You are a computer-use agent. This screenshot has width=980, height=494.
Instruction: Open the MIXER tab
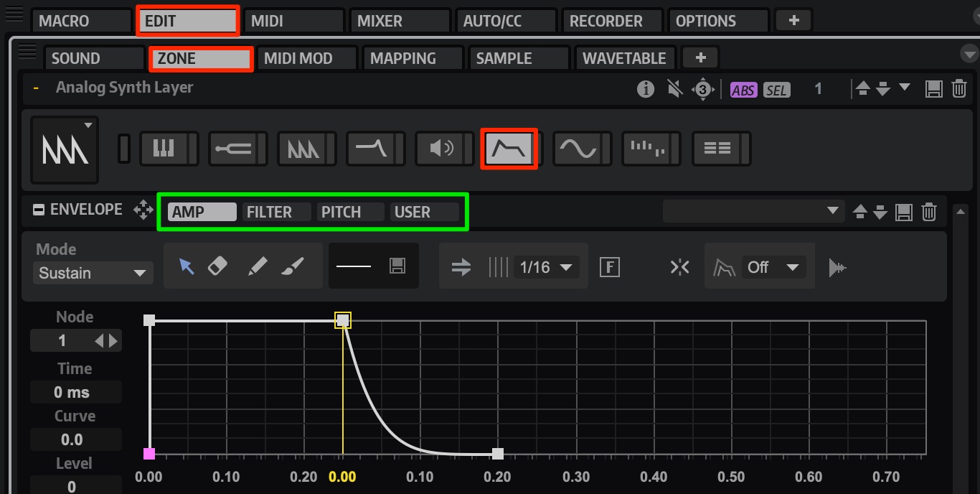coord(400,21)
